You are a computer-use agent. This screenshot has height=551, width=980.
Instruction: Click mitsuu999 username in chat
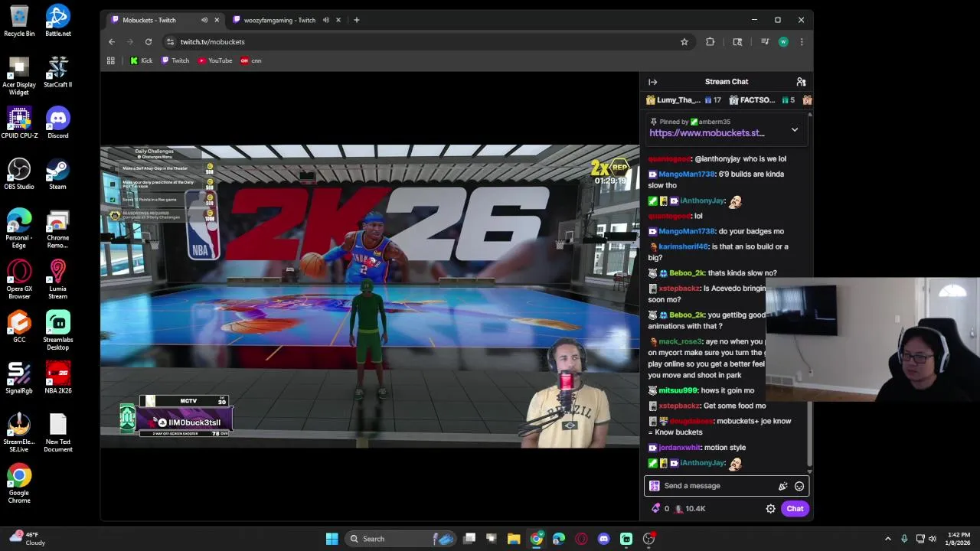click(x=678, y=390)
